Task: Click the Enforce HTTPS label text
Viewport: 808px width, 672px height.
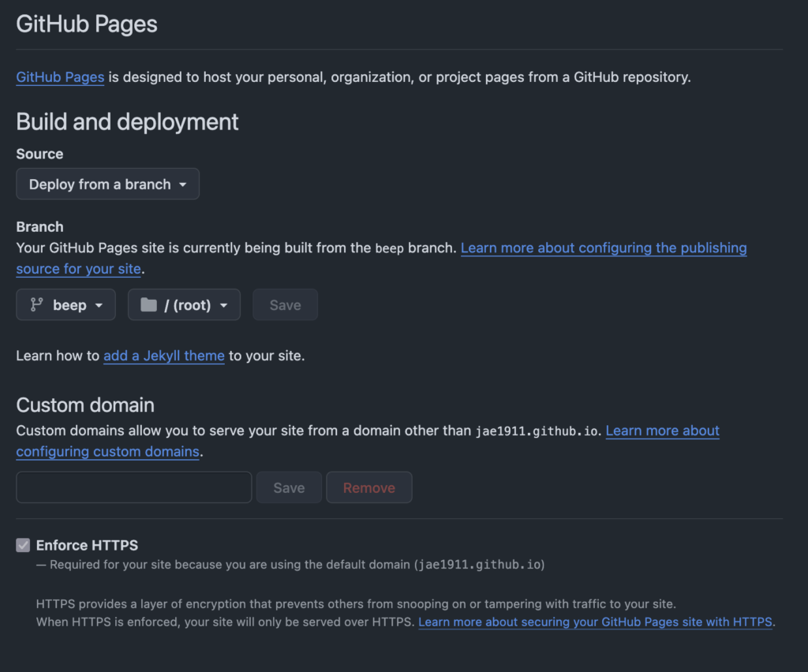Action: pyautogui.click(x=86, y=545)
